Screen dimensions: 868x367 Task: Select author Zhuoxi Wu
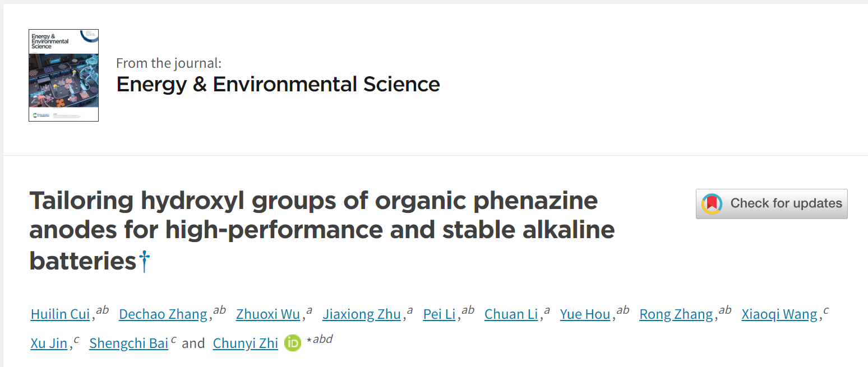pos(268,314)
